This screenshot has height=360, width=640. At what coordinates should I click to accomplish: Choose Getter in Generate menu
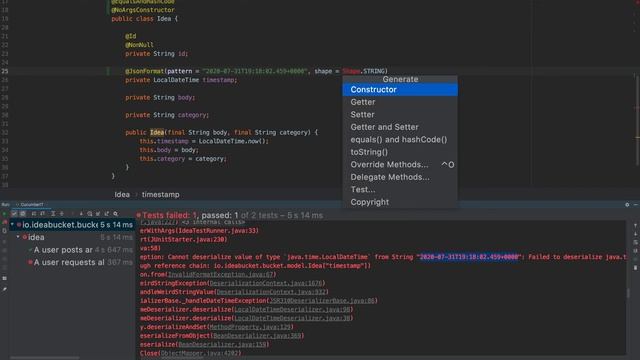400,102
